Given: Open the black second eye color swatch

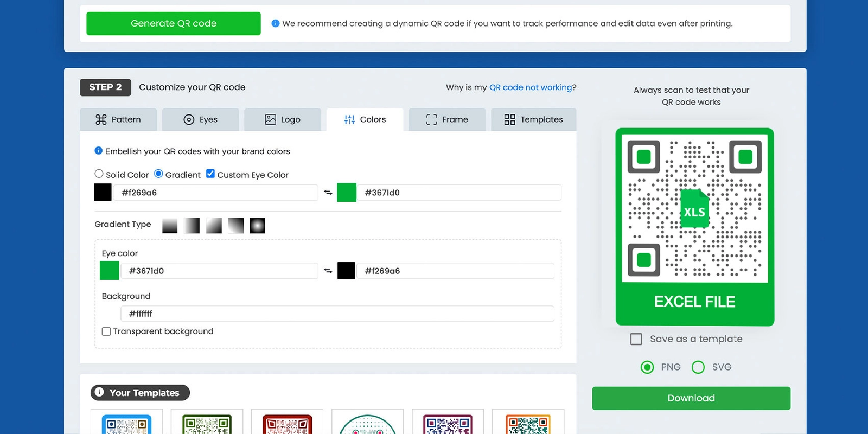Looking at the screenshot, I should pos(346,271).
